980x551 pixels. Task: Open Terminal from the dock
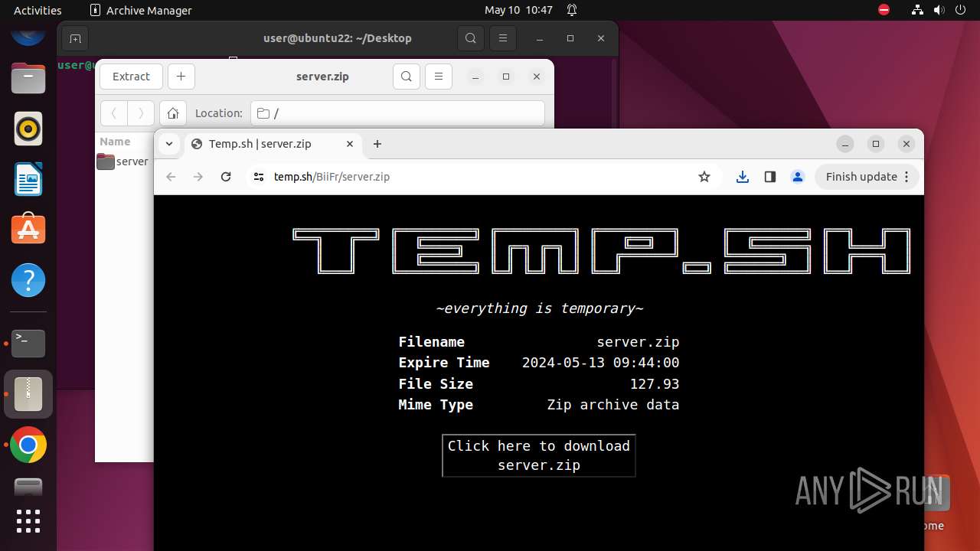[28, 344]
